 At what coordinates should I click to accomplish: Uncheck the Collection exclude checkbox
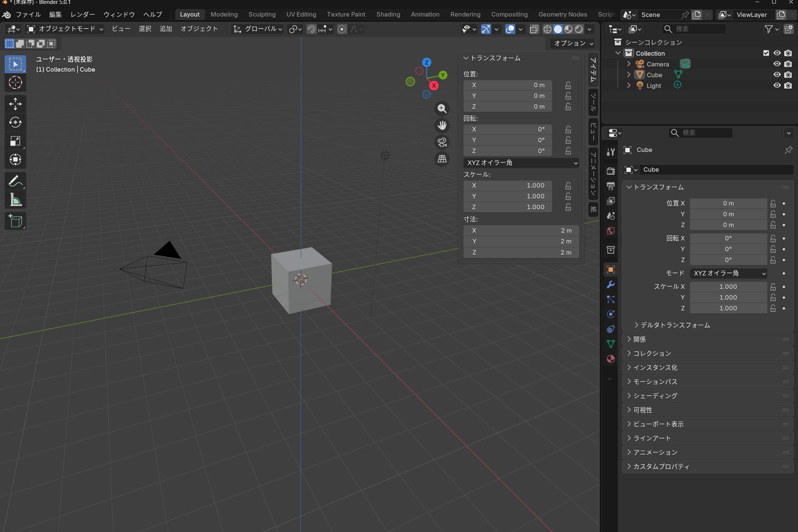766,53
